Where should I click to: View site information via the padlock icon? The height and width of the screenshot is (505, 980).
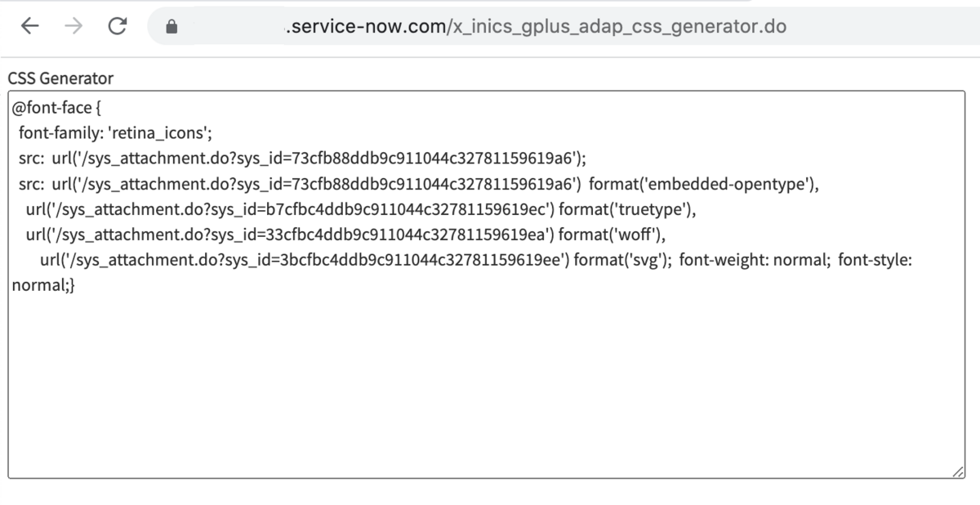tap(171, 27)
